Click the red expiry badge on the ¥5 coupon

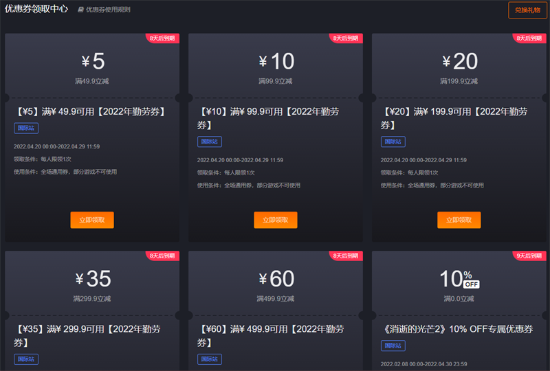[x=162, y=38]
